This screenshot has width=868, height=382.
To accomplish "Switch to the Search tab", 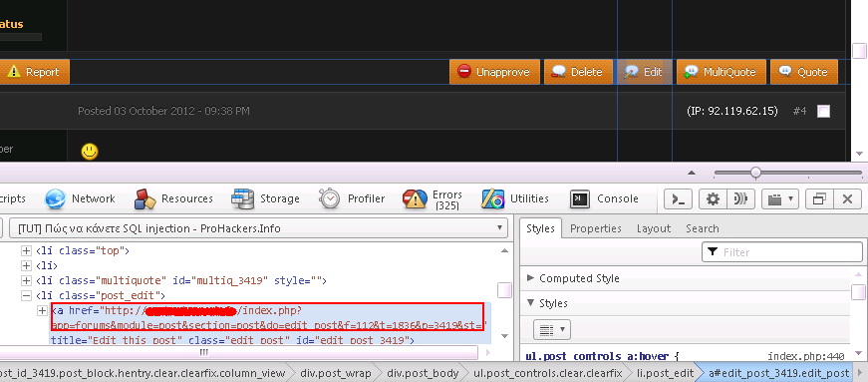I will (703, 228).
